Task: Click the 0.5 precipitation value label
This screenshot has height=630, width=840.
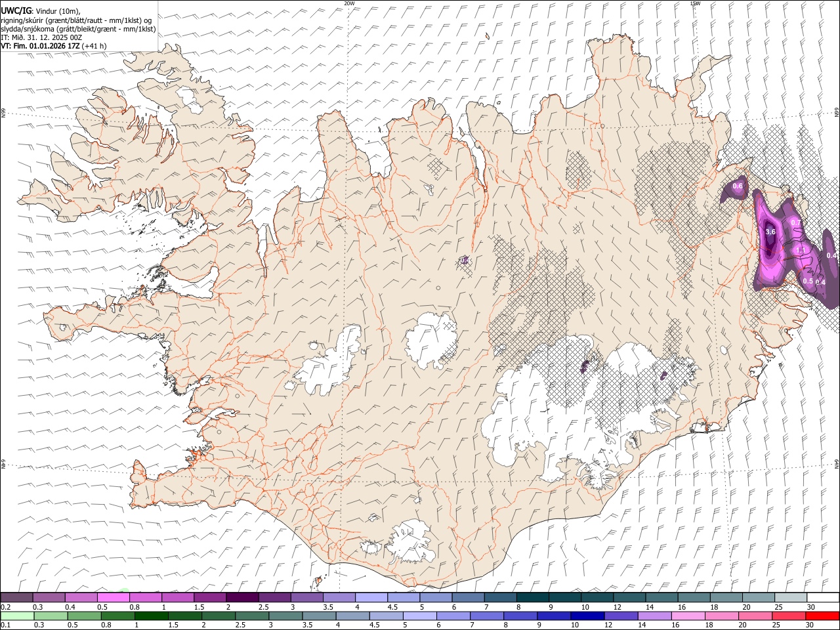Action: pyautogui.click(x=808, y=281)
